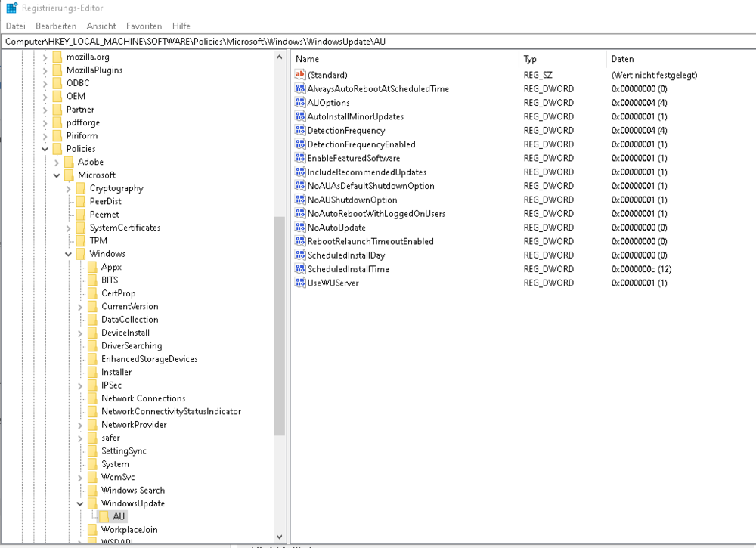Click the DWORD icon of UseWUServer

(300, 283)
